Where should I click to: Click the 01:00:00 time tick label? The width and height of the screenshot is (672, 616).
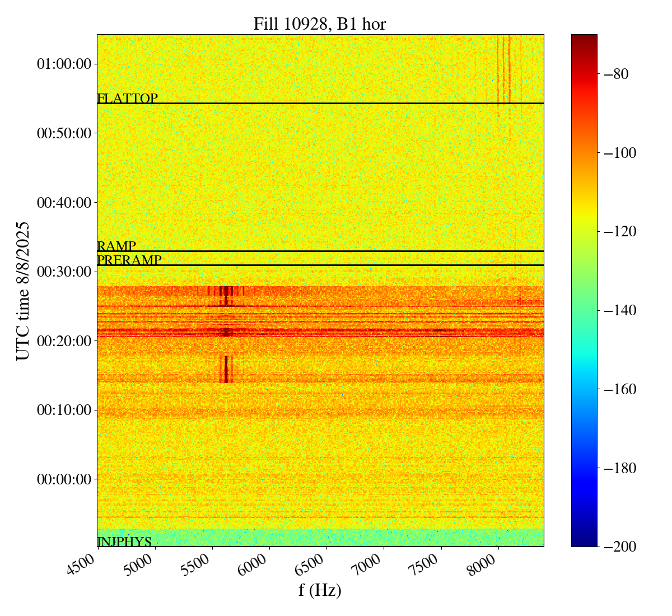click(x=64, y=64)
